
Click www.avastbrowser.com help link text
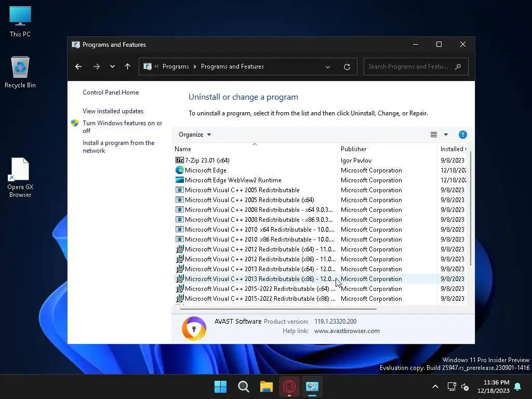coord(347,331)
